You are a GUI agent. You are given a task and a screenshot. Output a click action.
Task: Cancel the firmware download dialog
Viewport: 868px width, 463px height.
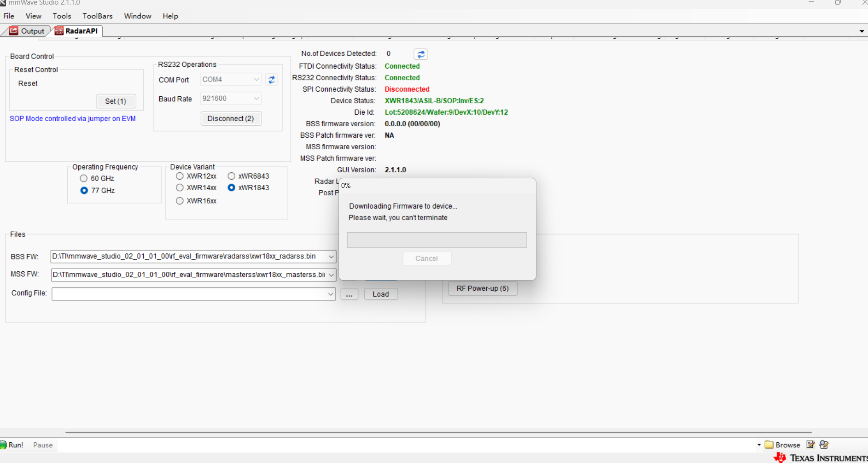click(x=427, y=258)
